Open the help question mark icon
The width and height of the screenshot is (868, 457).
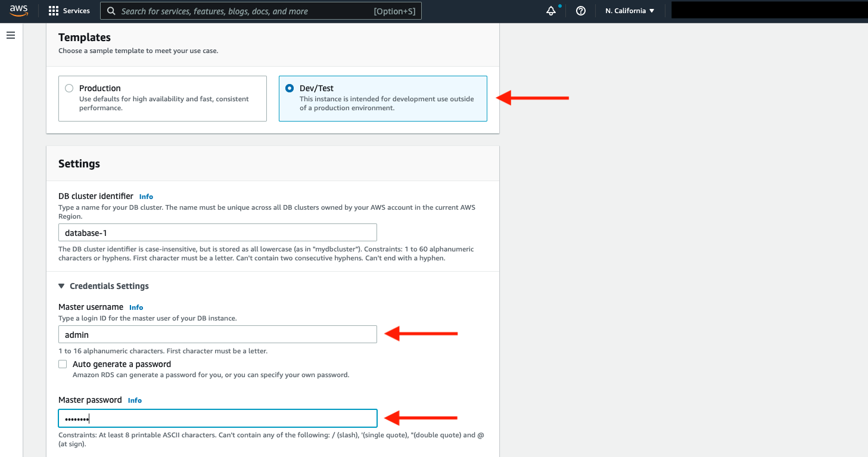coord(581,11)
